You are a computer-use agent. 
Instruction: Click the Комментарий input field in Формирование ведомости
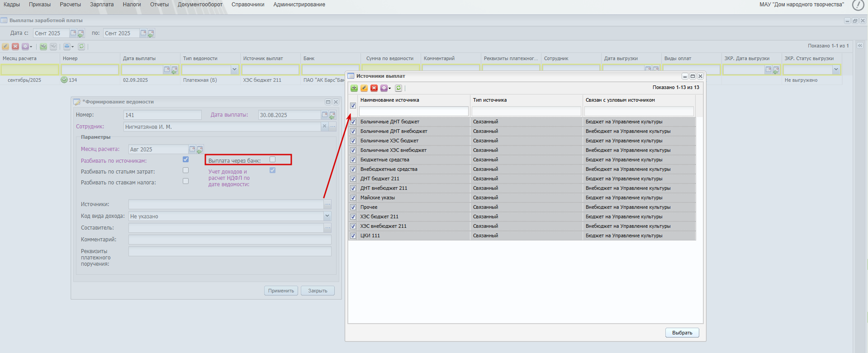click(230, 240)
